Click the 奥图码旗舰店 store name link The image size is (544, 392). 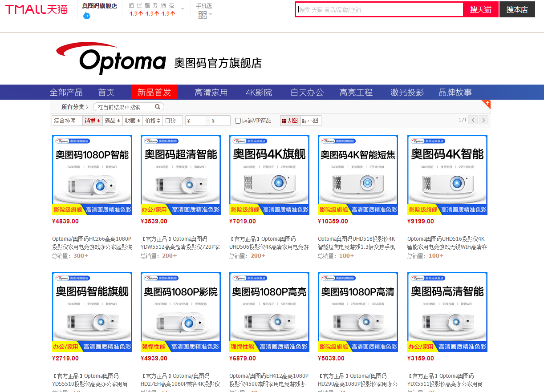point(100,6)
